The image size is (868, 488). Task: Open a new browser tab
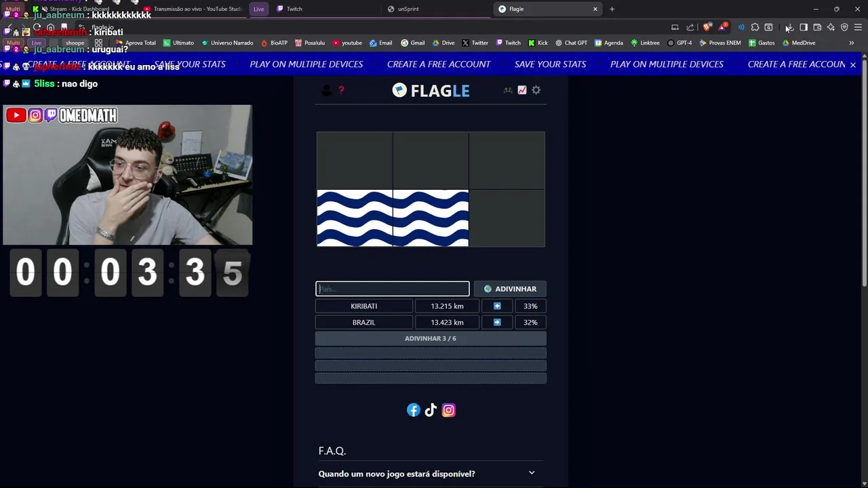612,9
